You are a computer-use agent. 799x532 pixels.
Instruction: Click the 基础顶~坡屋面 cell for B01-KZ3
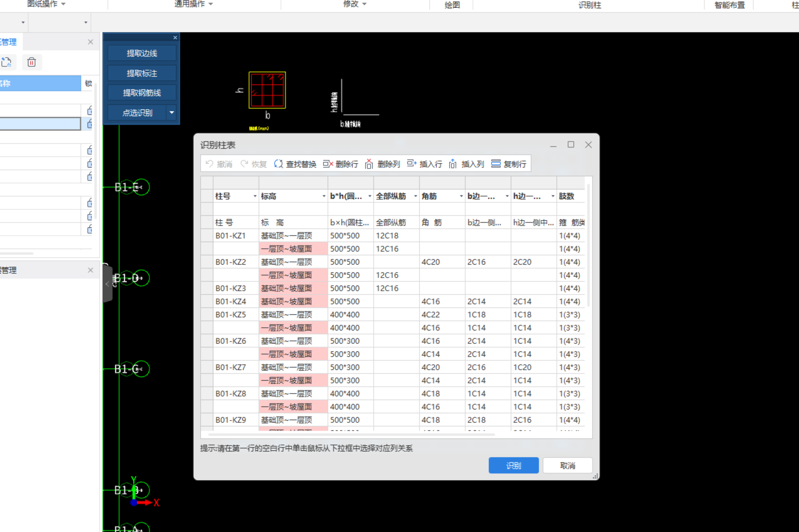(x=293, y=288)
